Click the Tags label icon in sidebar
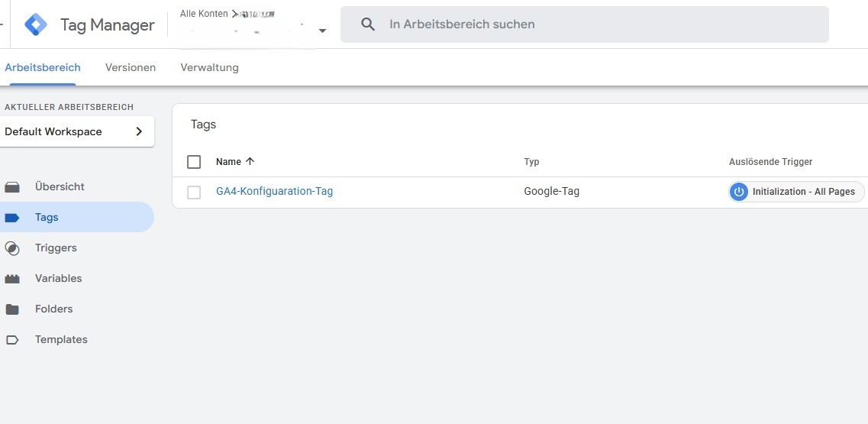868x424 pixels. (12, 218)
